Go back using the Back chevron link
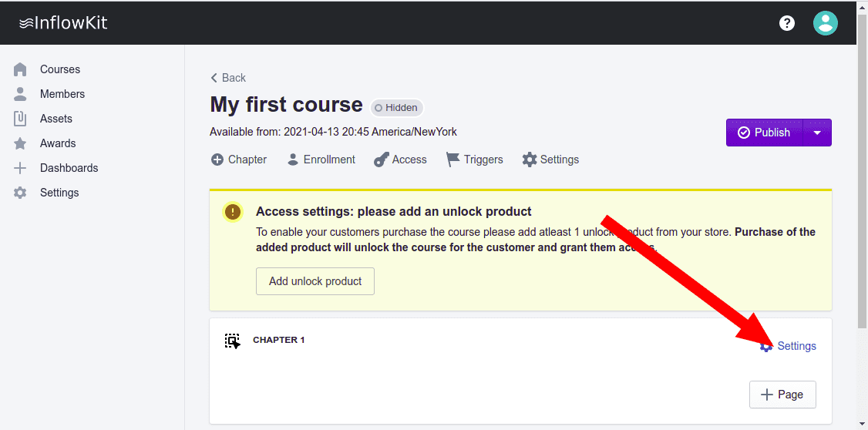The width and height of the screenshot is (868, 430). (228, 78)
